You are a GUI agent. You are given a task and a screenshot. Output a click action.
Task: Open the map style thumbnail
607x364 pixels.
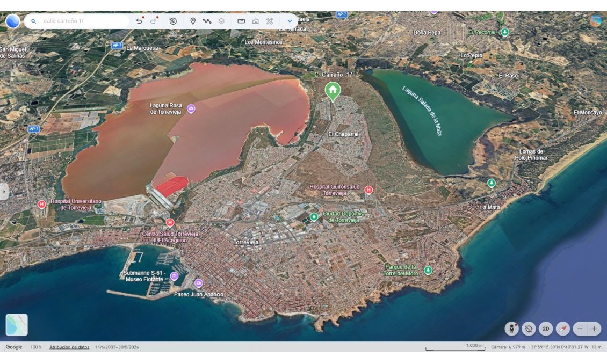pos(17,325)
